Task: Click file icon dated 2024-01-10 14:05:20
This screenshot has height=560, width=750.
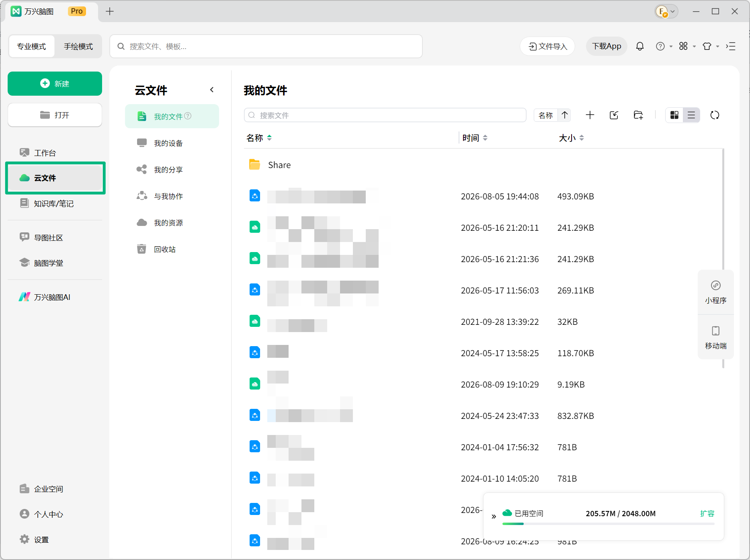Action: pyautogui.click(x=255, y=478)
